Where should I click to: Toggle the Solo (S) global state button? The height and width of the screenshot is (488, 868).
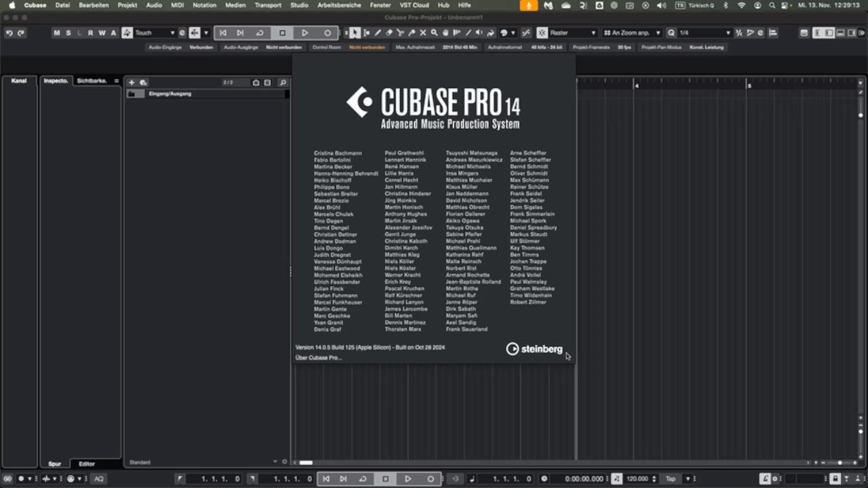pyautogui.click(x=68, y=33)
